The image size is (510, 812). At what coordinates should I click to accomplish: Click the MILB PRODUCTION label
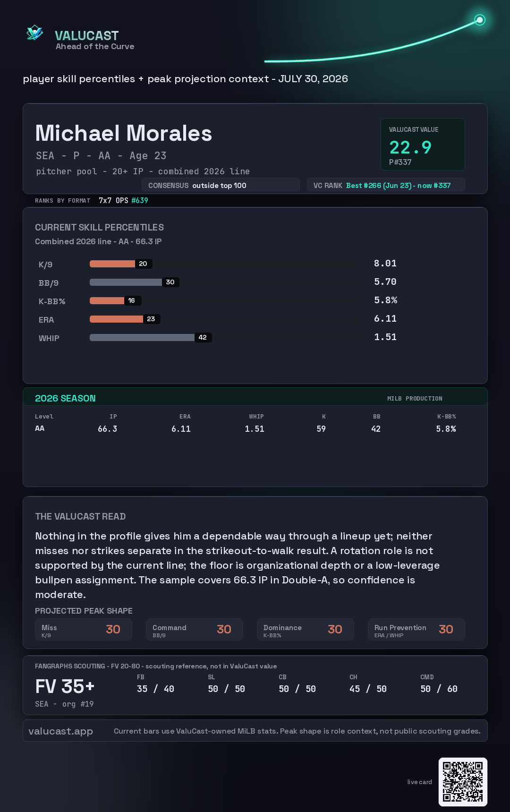tap(415, 399)
